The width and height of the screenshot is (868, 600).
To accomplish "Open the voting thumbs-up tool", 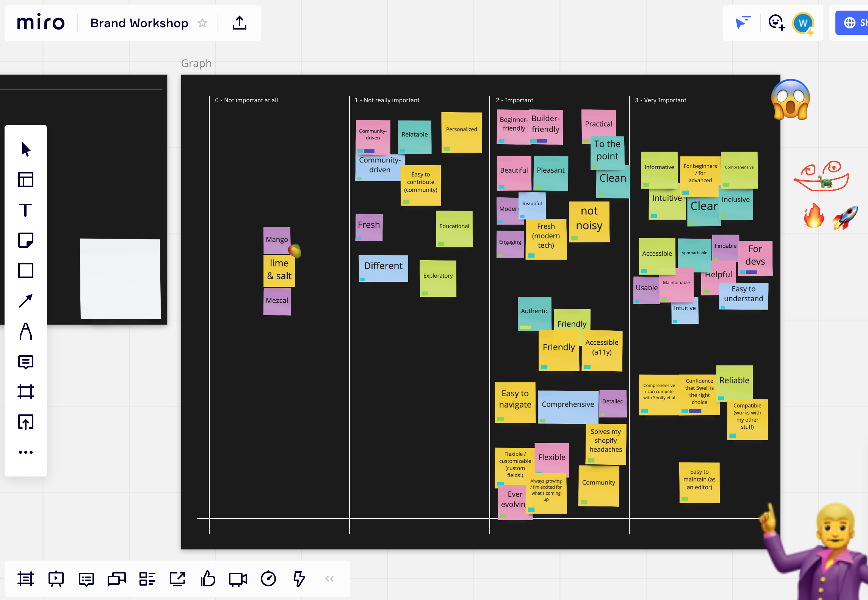I will click(208, 579).
